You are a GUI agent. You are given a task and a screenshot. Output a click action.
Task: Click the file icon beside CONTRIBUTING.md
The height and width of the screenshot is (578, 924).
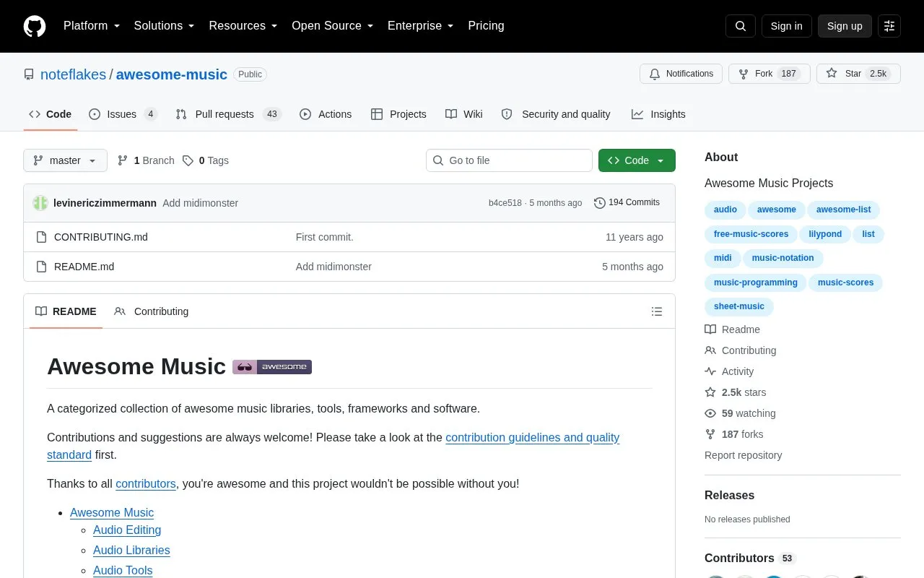point(41,237)
